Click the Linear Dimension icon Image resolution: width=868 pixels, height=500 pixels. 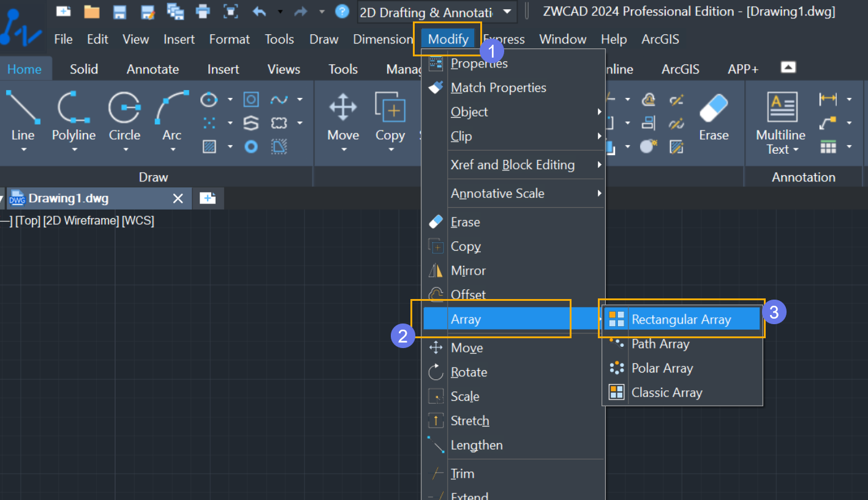pyautogui.click(x=828, y=99)
